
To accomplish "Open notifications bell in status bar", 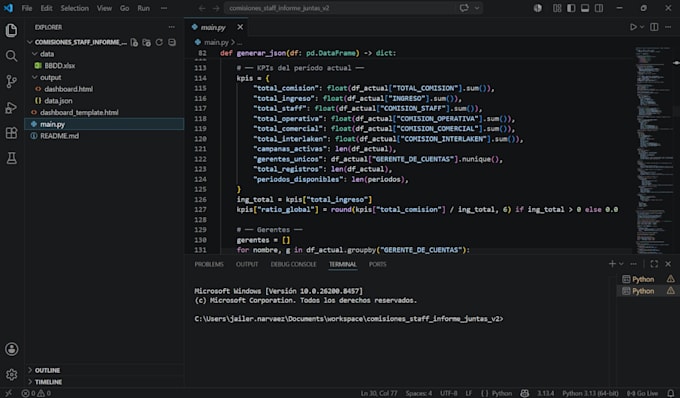I will click(670, 393).
